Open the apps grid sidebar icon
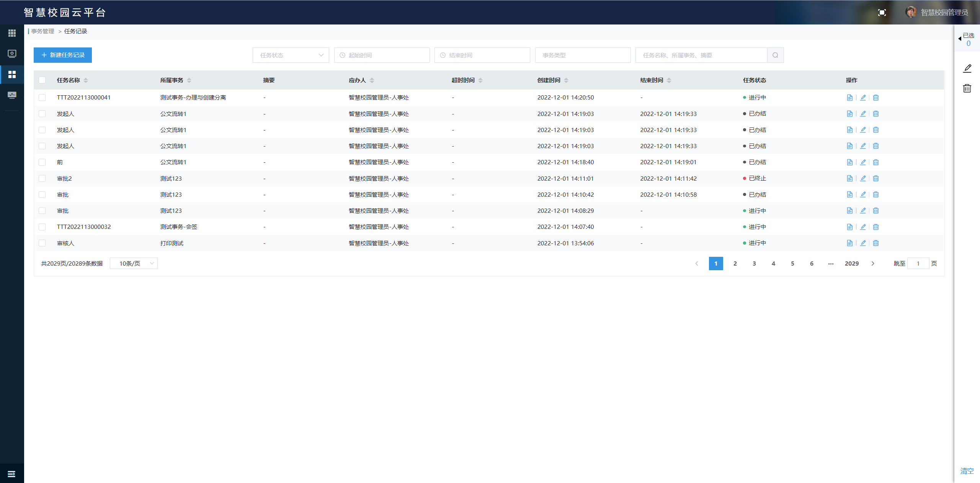The width and height of the screenshot is (980, 483). [12, 33]
